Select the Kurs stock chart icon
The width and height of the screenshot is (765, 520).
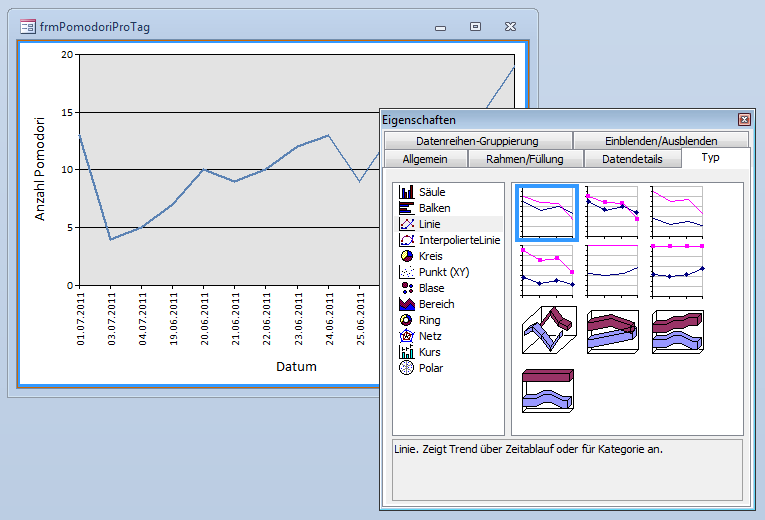[x=406, y=352]
